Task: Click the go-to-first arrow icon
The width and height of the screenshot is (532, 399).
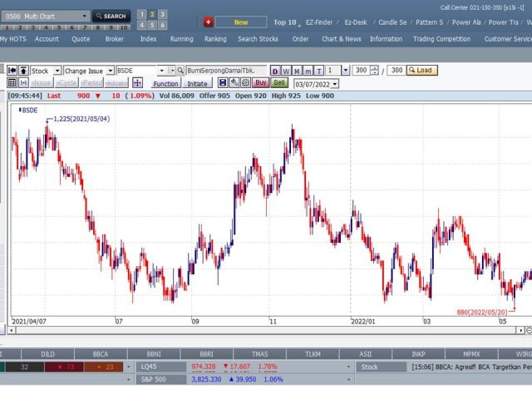Action: (12, 71)
